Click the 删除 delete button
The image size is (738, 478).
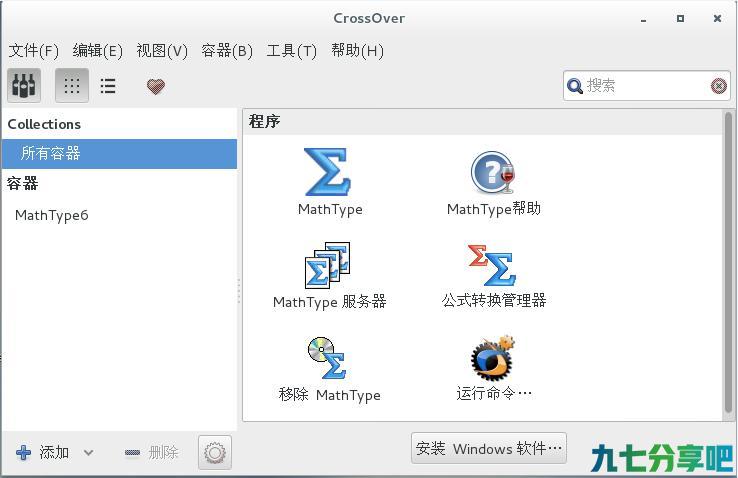pos(151,453)
